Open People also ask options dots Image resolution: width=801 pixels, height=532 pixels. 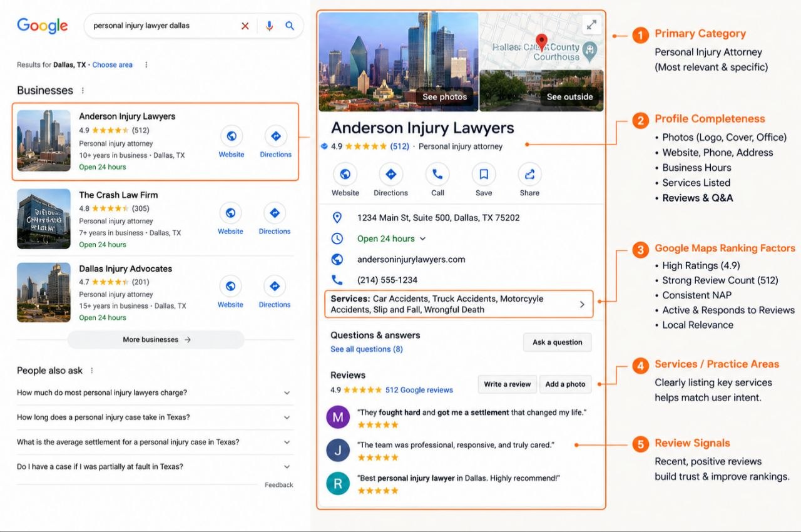pos(92,371)
